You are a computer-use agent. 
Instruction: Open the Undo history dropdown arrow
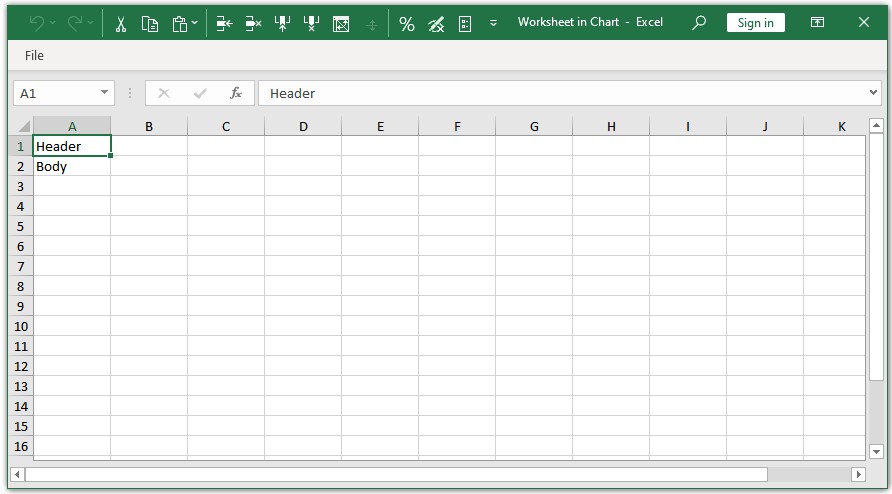point(53,23)
